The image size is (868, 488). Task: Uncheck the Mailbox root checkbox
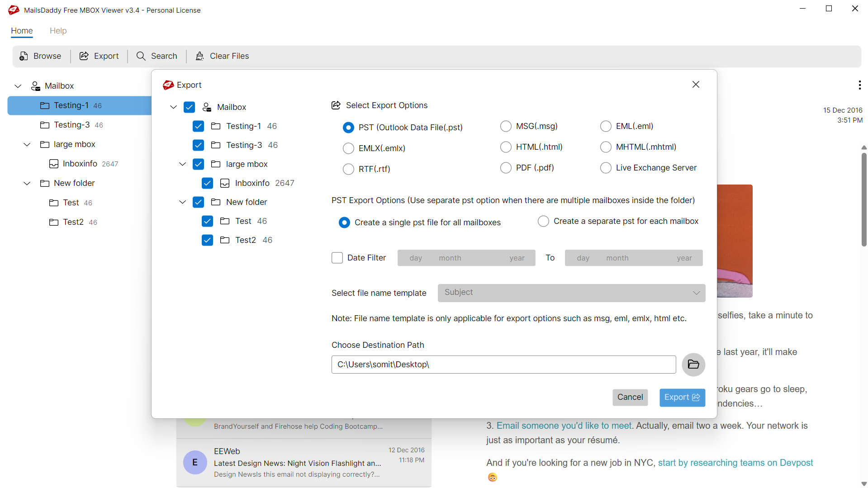(x=189, y=107)
